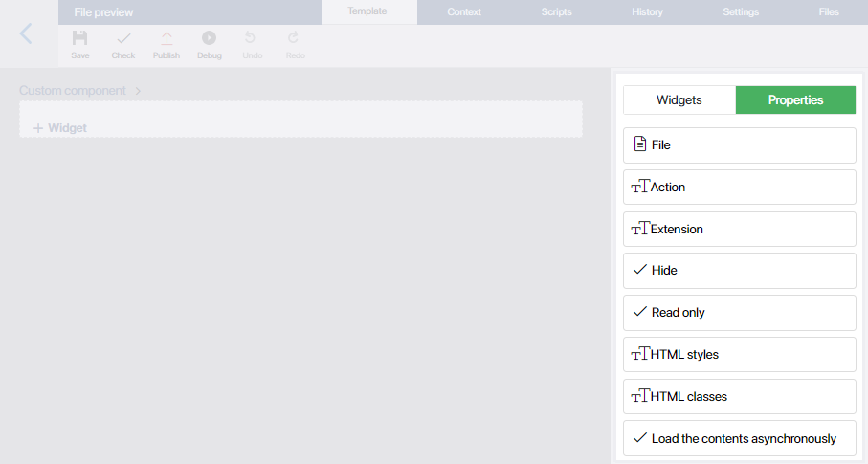The image size is (868, 464).
Task: Go to the Settings tab
Action: pyautogui.click(x=741, y=11)
